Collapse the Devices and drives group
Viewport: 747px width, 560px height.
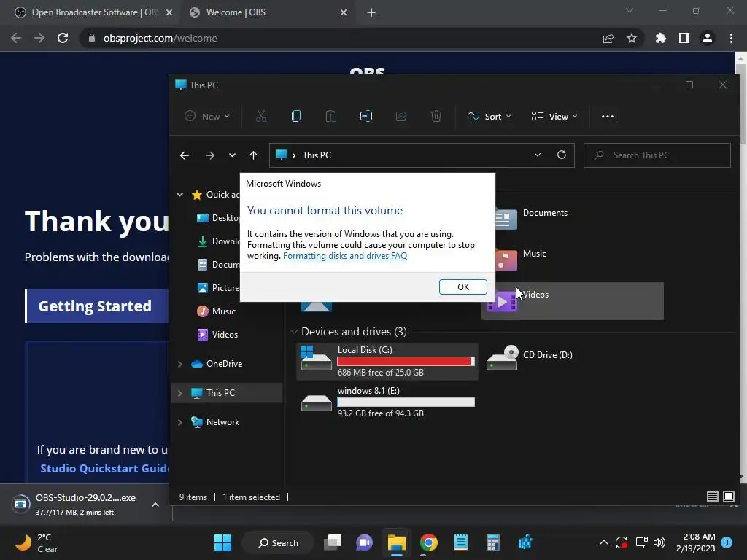coord(294,332)
